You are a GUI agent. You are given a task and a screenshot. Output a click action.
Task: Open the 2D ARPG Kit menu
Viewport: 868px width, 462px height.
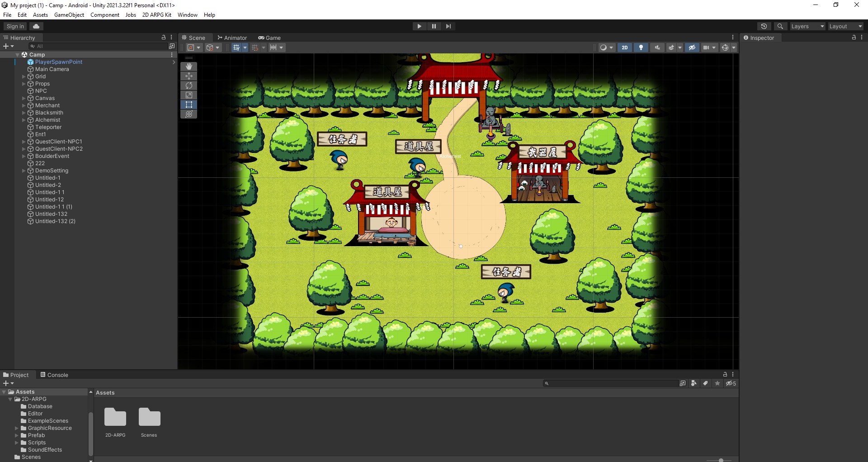coord(157,15)
